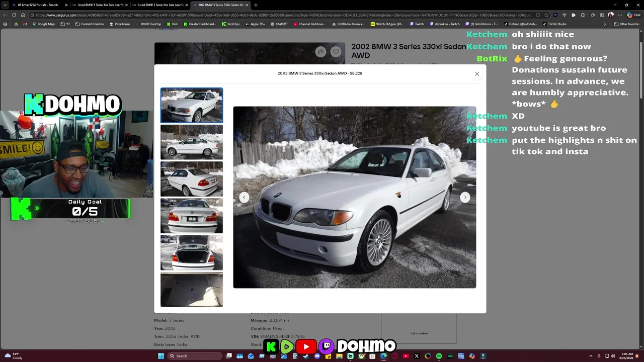644x362 pixels.
Task: Click the large white BMW main photo
Action: [x=355, y=197]
